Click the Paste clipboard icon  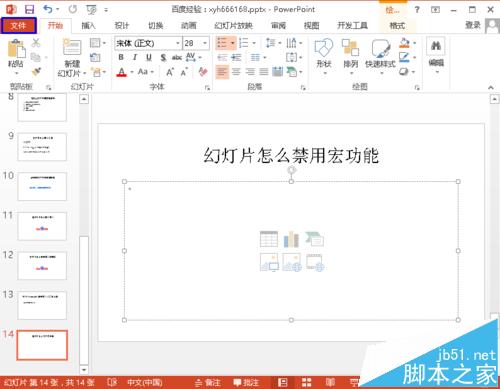[x=16, y=48]
